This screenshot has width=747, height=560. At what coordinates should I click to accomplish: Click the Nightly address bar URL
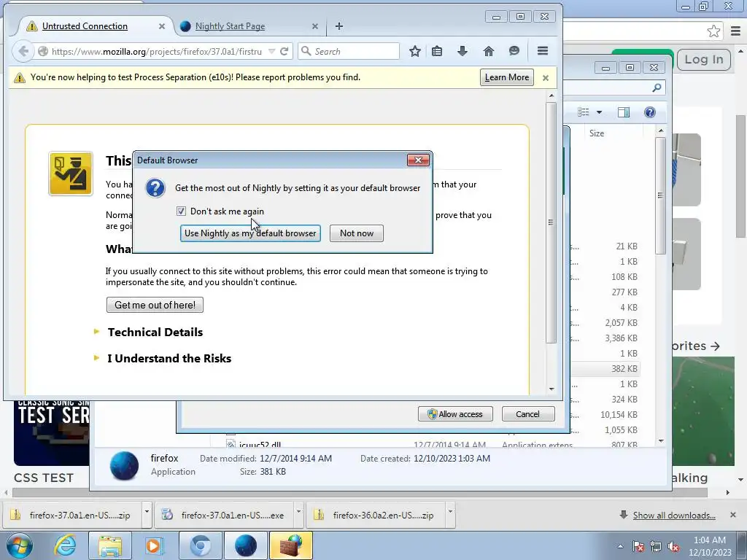156,51
